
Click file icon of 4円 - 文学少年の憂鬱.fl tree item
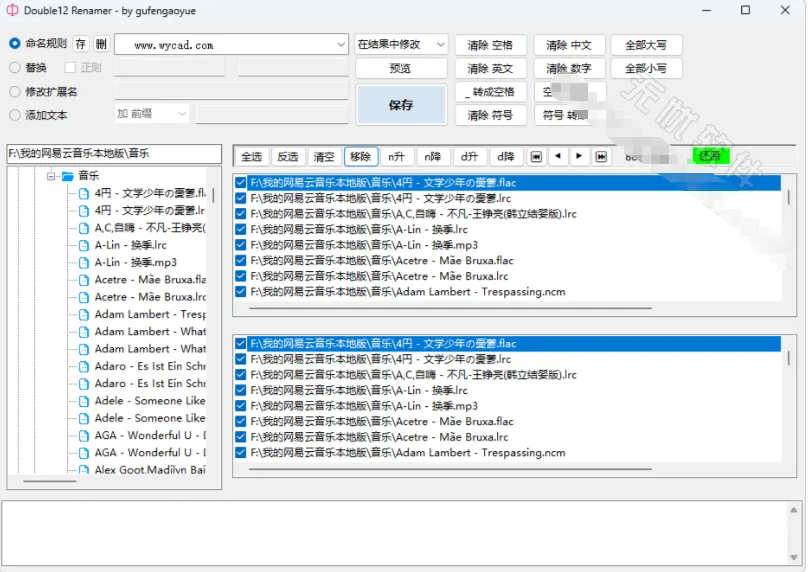(x=84, y=194)
